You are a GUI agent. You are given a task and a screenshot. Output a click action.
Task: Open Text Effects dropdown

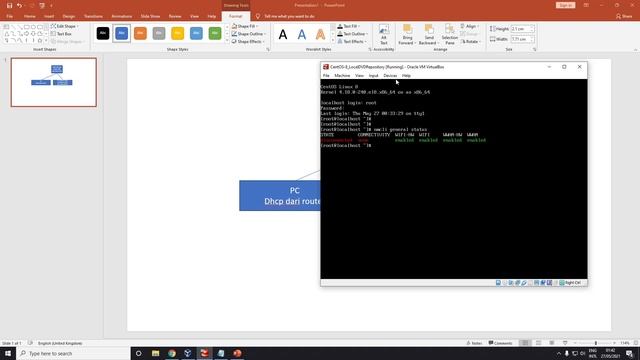352,42
